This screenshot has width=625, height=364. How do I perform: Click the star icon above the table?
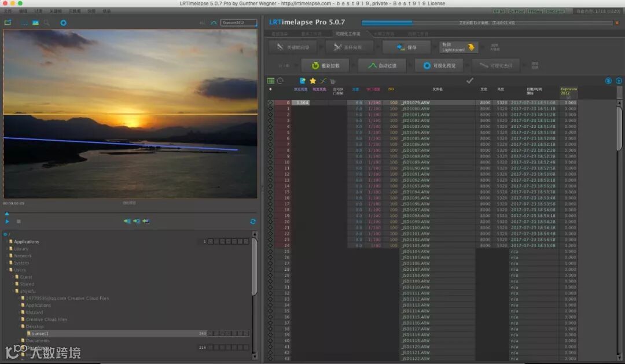[313, 81]
